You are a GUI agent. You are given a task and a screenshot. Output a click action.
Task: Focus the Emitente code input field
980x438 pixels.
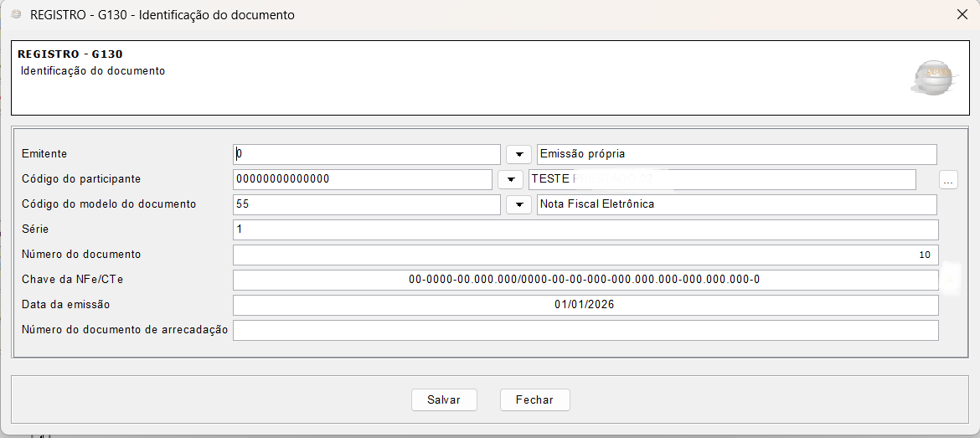click(x=367, y=154)
